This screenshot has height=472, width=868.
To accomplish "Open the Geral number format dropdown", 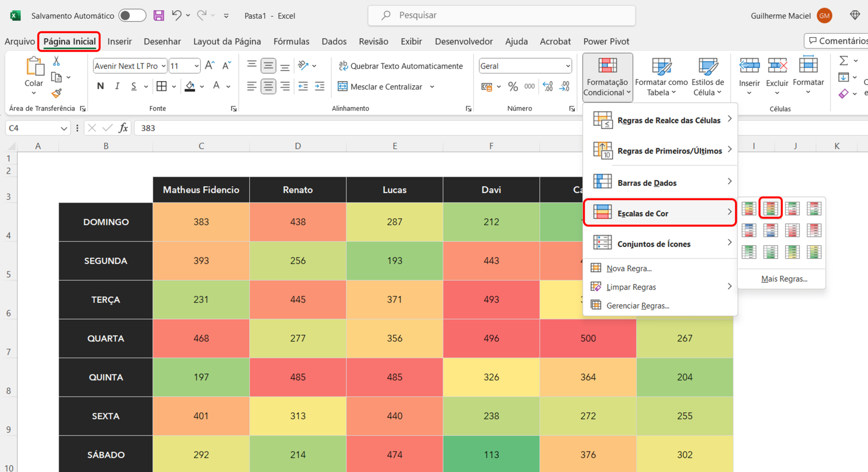I will pos(568,66).
